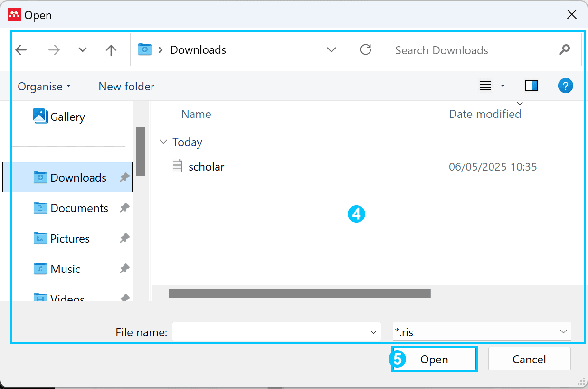Click the pin icon beside Music
This screenshot has height=389, width=588.
point(124,269)
